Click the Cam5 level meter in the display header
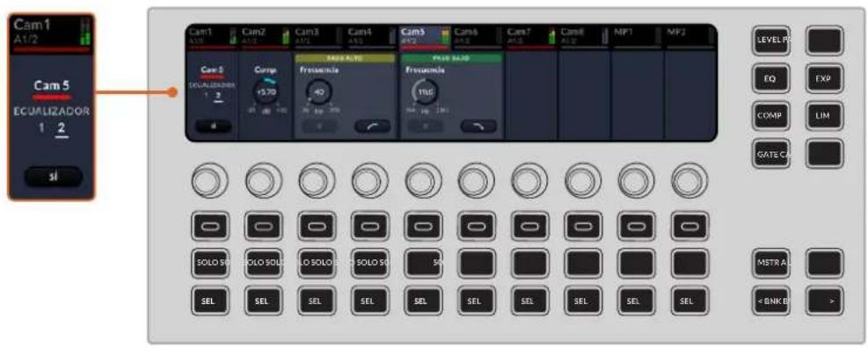The image size is (868, 348). 445,35
